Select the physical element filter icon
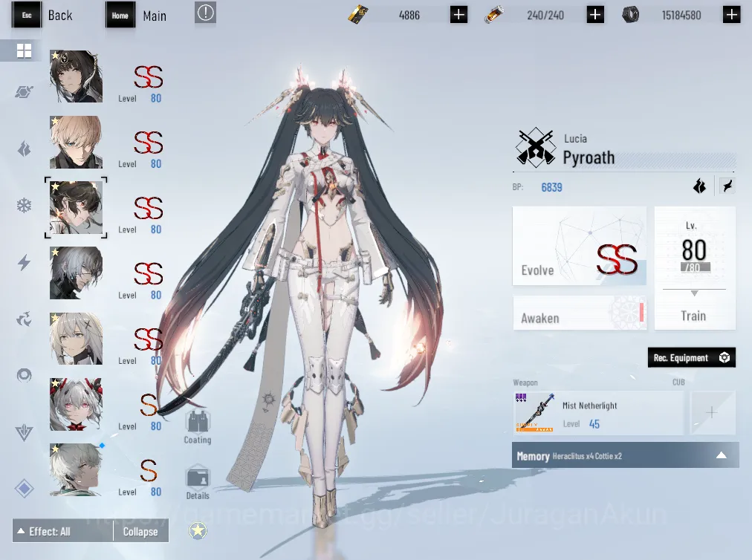Screen dimensions: 752x560 tap(24, 91)
